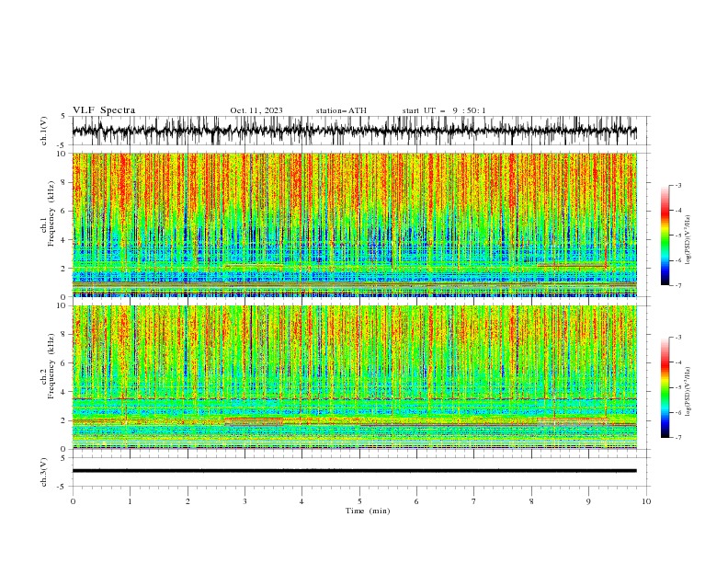Click the ch.2 spectrogram color scale bar
Image resolution: width=728 pixels, height=563 pixels.
[665, 387]
